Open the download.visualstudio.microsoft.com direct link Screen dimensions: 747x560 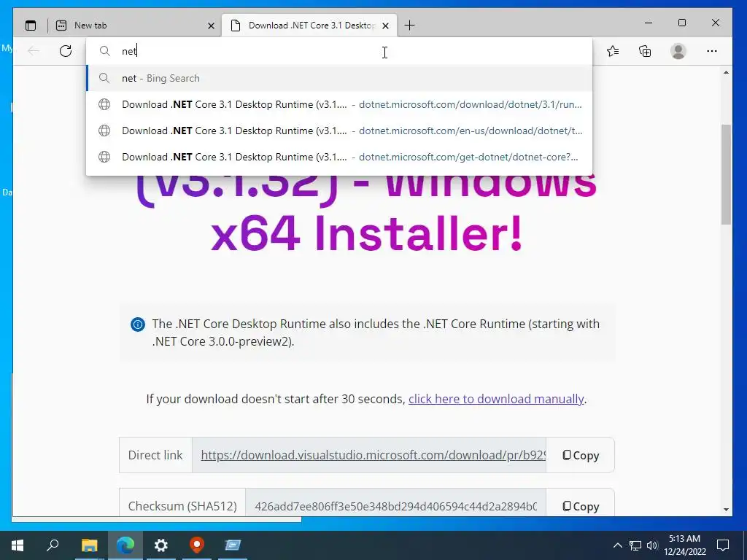(x=373, y=455)
